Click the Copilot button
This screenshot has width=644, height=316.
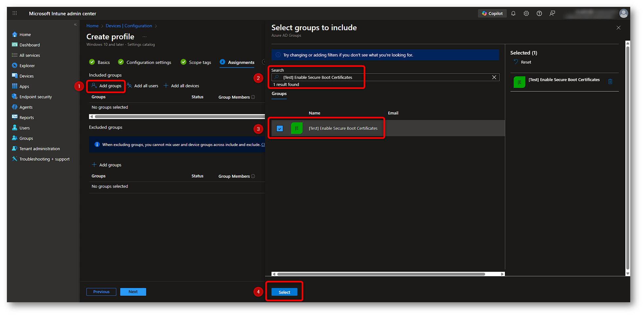[492, 13]
